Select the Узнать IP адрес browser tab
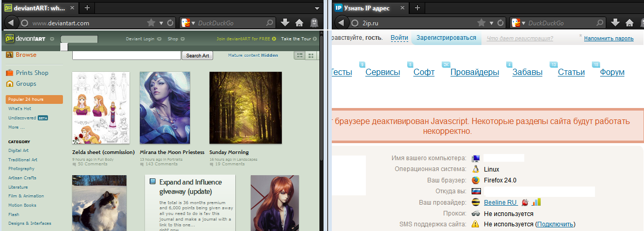The height and width of the screenshot is (231, 644). pos(371,8)
